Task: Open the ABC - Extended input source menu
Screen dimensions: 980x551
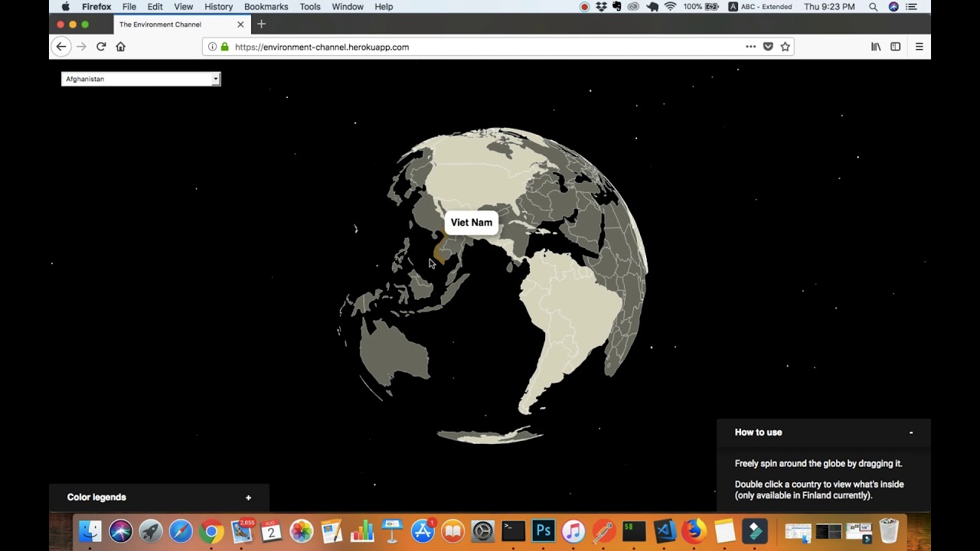Action: [760, 7]
